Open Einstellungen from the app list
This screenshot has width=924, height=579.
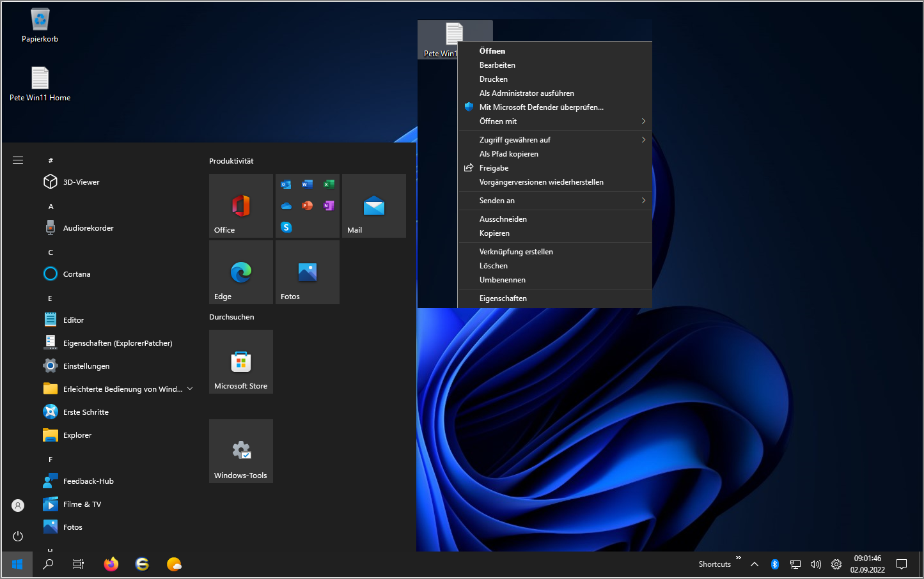[x=118, y=366]
